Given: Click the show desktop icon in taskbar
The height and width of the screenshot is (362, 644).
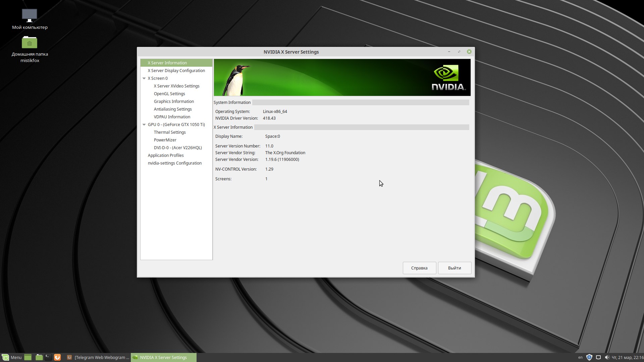Looking at the screenshot, I should point(28,357).
